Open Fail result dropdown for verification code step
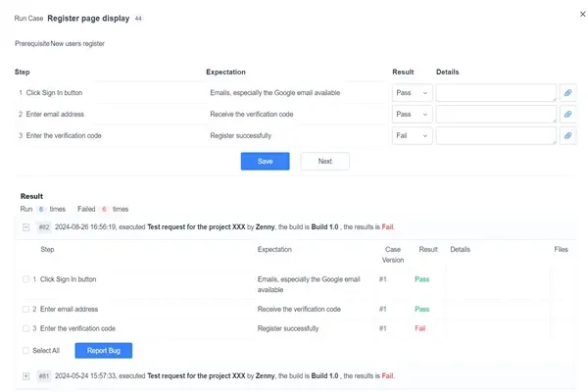The image size is (588, 392). pos(412,136)
